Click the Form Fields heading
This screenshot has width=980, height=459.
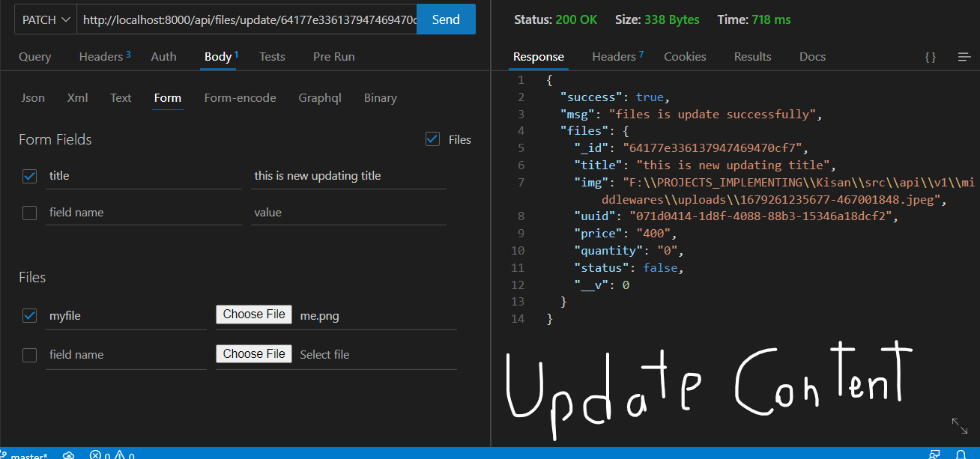55,139
